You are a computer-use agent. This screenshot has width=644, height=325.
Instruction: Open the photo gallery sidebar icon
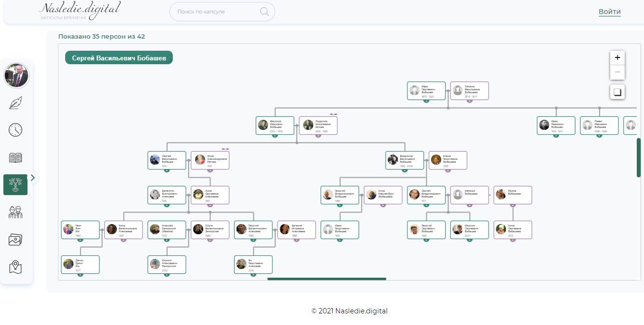coord(15,240)
